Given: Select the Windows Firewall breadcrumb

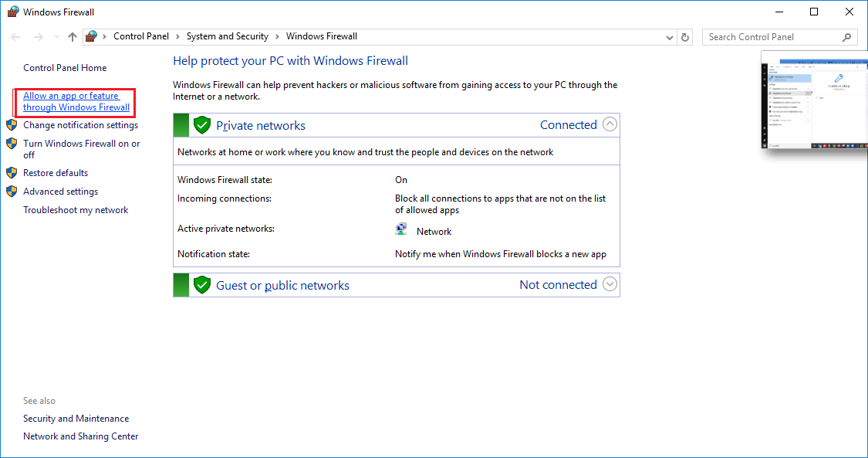Looking at the screenshot, I should tap(322, 36).
